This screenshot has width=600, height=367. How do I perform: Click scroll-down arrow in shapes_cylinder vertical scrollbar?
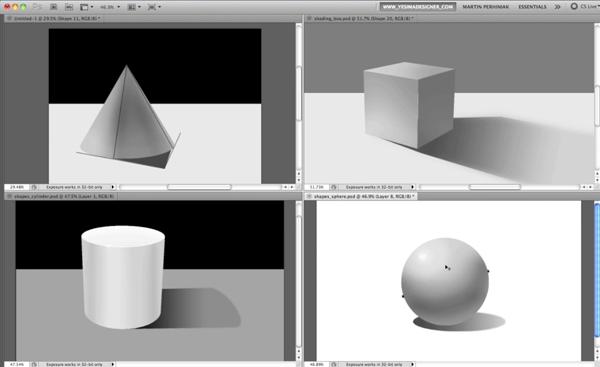point(299,357)
